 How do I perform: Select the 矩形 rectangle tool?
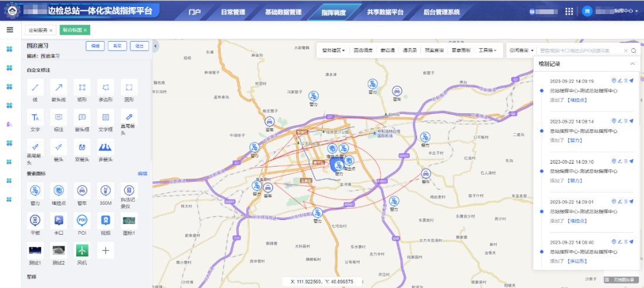tap(82, 87)
